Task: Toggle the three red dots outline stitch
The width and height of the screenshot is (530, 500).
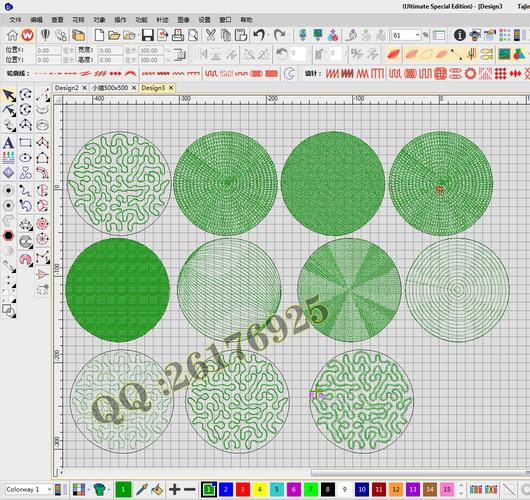Action: [115, 73]
